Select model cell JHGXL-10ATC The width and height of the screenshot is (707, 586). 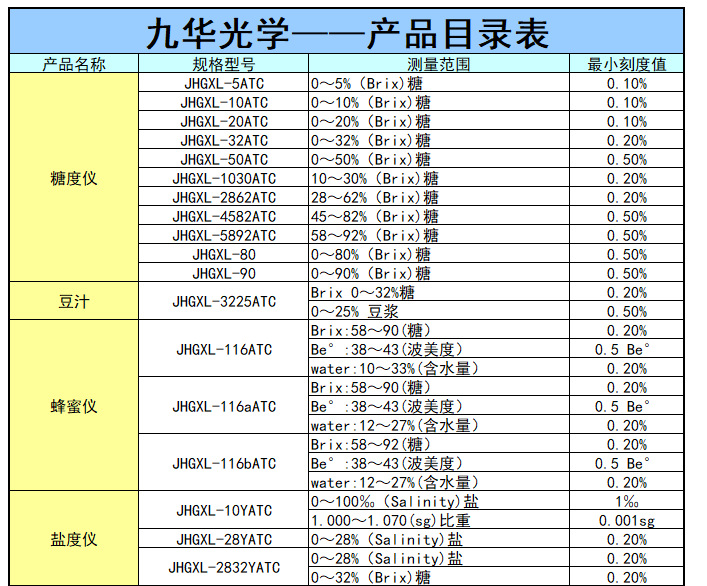224,102
